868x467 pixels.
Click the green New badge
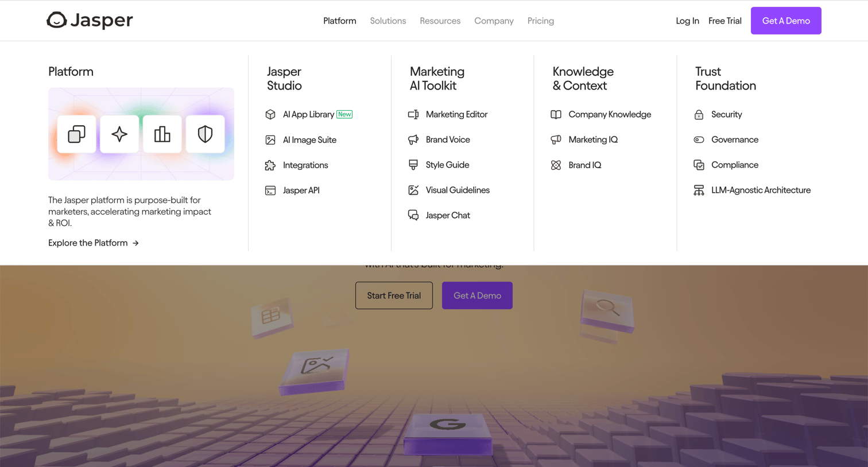pyautogui.click(x=344, y=114)
